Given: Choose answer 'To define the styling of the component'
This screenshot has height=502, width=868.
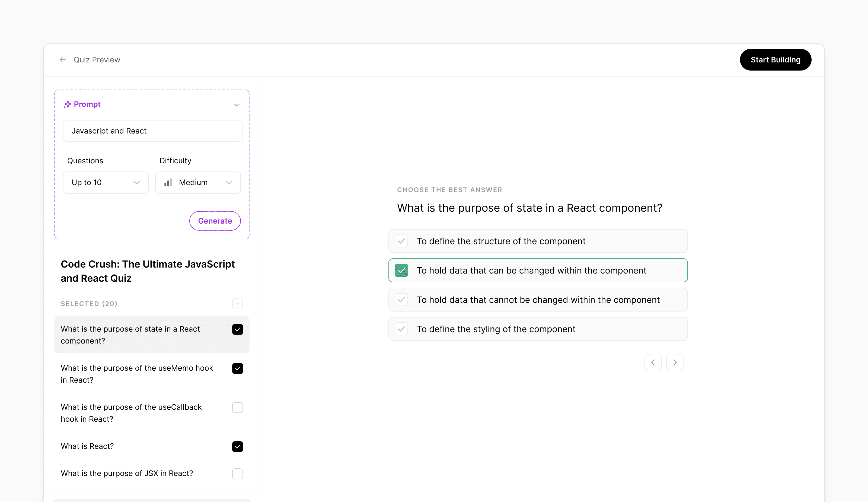Looking at the screenshot, I should point(538,329).
